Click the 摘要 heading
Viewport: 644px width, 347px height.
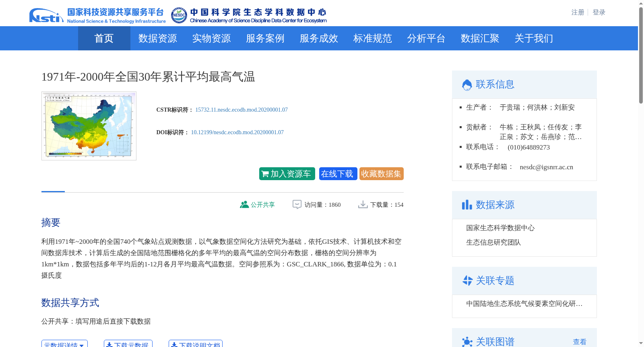pos(51,222)
